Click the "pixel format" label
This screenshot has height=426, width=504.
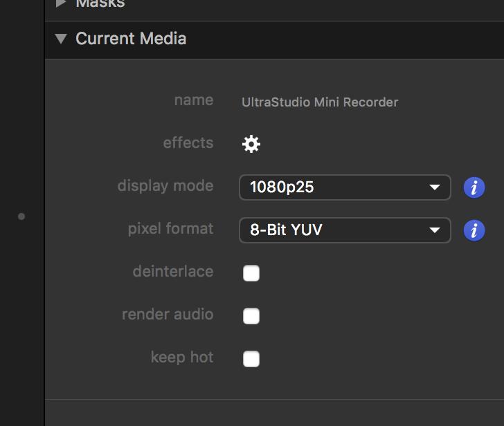tap(170, 229)
